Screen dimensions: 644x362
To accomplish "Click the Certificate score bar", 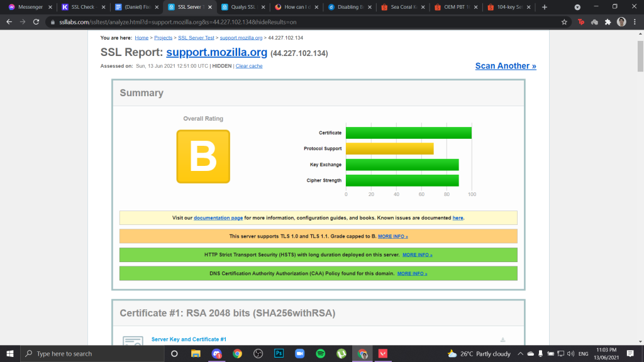I will (x=409, y=133).
